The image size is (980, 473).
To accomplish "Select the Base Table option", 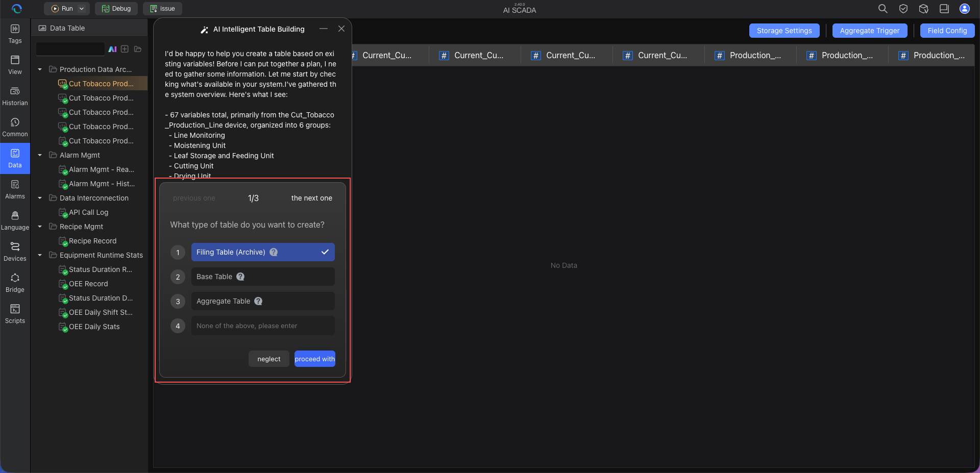I will click(263, 277).
